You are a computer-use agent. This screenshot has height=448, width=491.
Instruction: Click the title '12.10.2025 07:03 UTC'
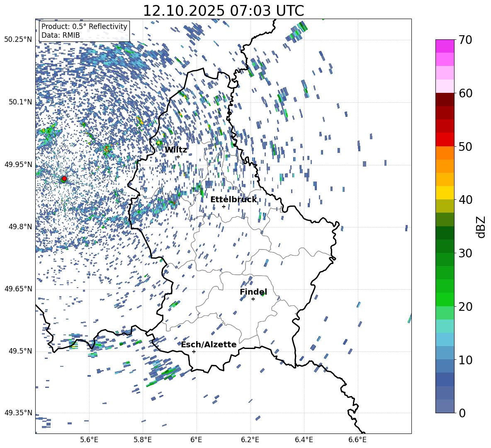[x=223, y=11]
